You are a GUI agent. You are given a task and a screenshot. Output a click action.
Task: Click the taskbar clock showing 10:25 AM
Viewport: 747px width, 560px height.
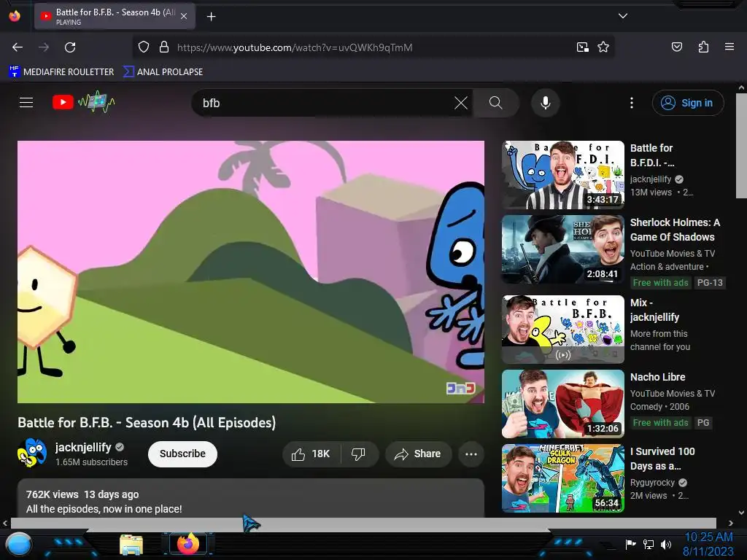[708, 544]
